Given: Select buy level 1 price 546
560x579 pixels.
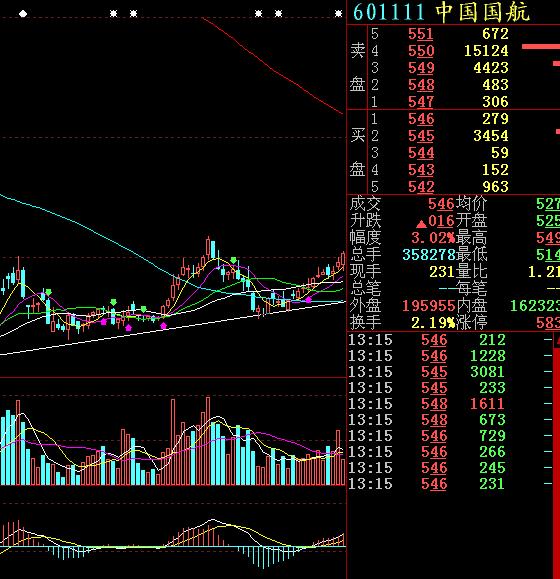Looking at the screenshot, I should [x=421, y=119].
